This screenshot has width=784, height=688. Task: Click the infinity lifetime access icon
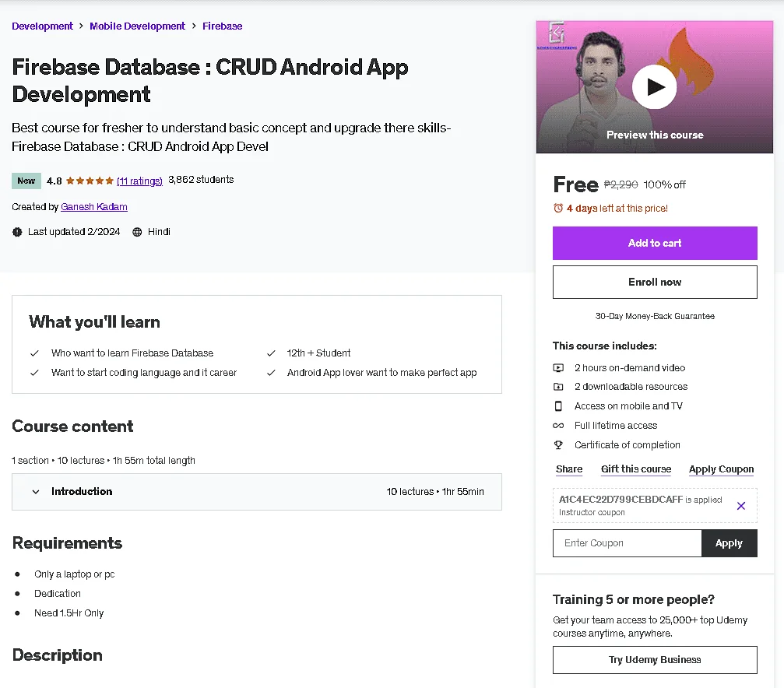[558, 426]
